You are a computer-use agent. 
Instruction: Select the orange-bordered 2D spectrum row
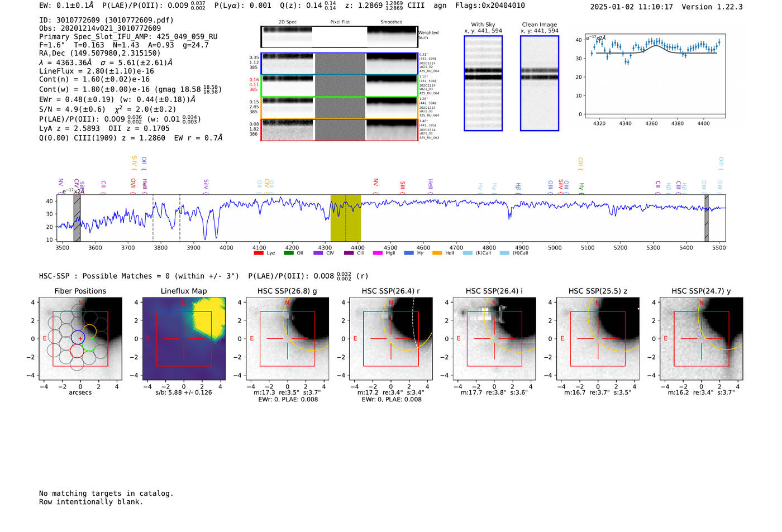click(x=339, y=108)
